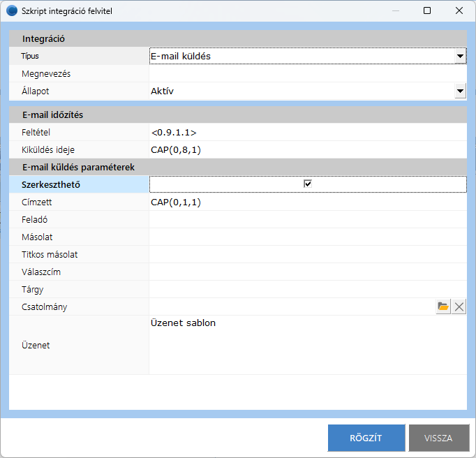
Task: Click the Címzett field
Action: click(x=307, y=202)
